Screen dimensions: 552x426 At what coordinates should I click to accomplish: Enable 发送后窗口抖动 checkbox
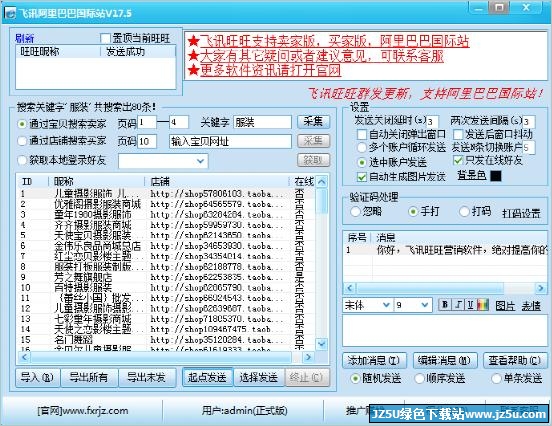point(458,134)
